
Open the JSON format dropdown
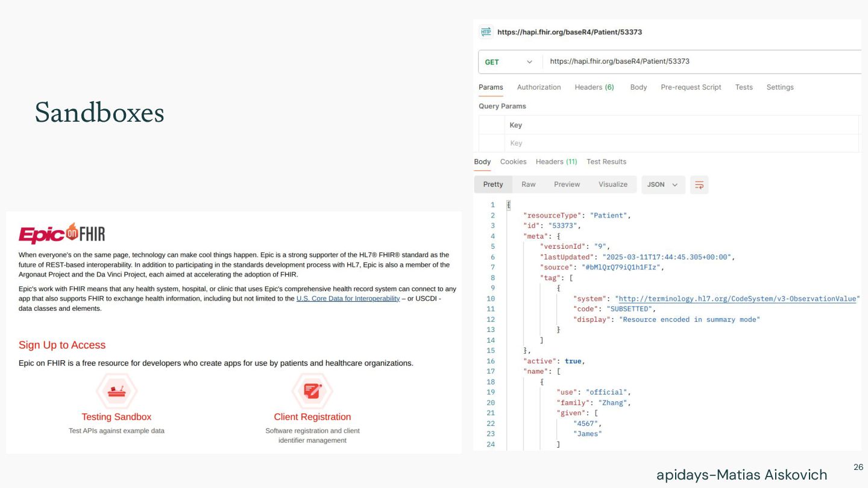(x=663, y=184)
